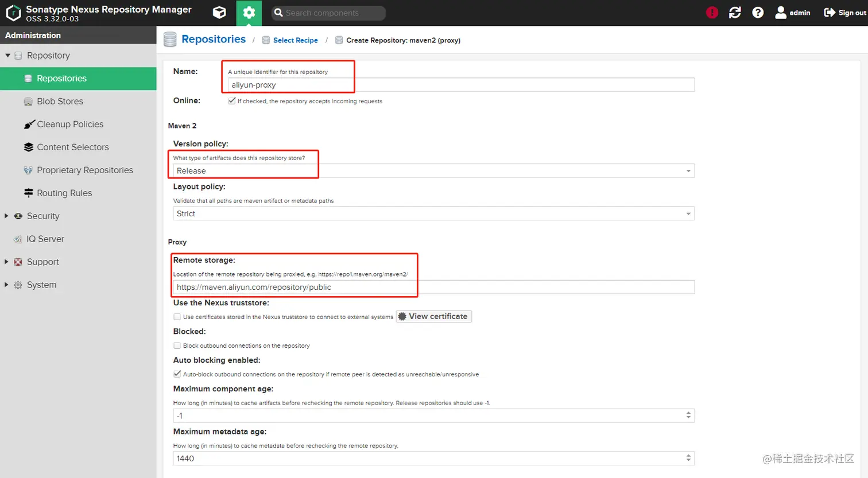Click the Name field containing aliyun-proxy
Screen dimensions: 868x478
tap(461, 85)
